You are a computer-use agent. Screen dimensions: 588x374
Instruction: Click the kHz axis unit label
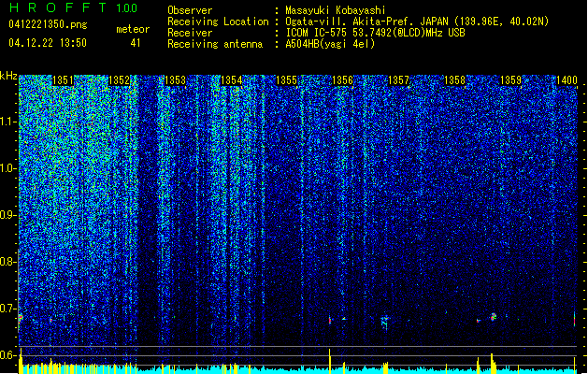(8, 76)
